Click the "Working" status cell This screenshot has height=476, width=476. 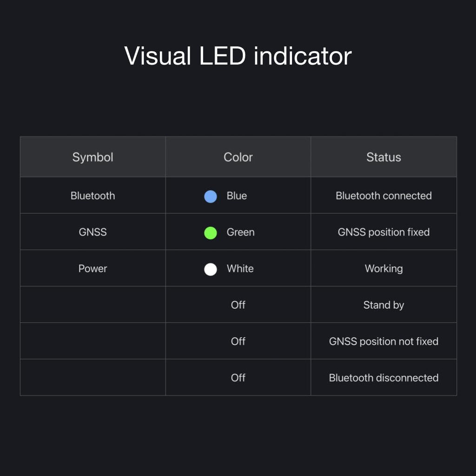pyautogui.click(x=383, y=268)
